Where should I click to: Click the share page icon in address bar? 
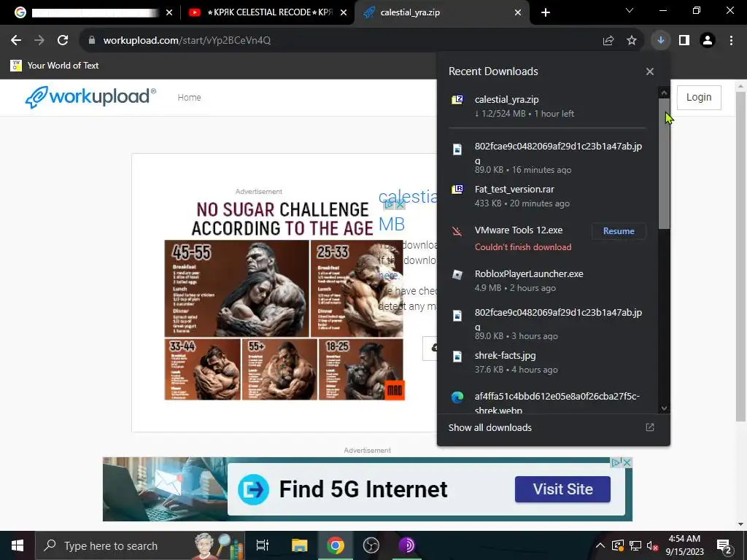tap(608, 41)
